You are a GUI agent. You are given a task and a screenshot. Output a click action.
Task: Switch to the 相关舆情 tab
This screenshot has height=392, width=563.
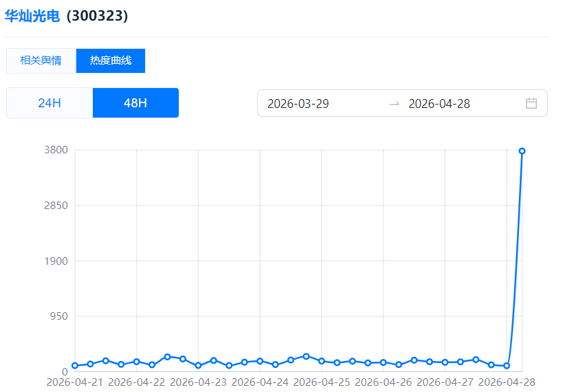(x=41, y=61)
